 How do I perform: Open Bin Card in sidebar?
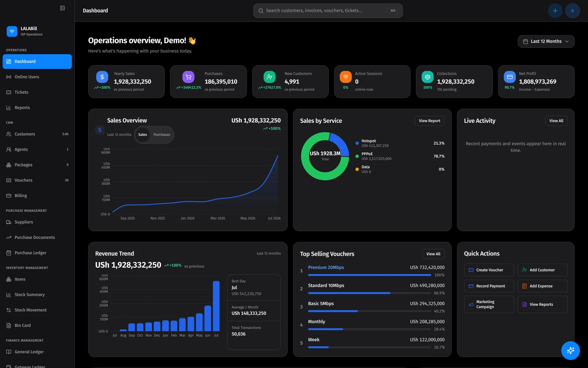[37, 326]
